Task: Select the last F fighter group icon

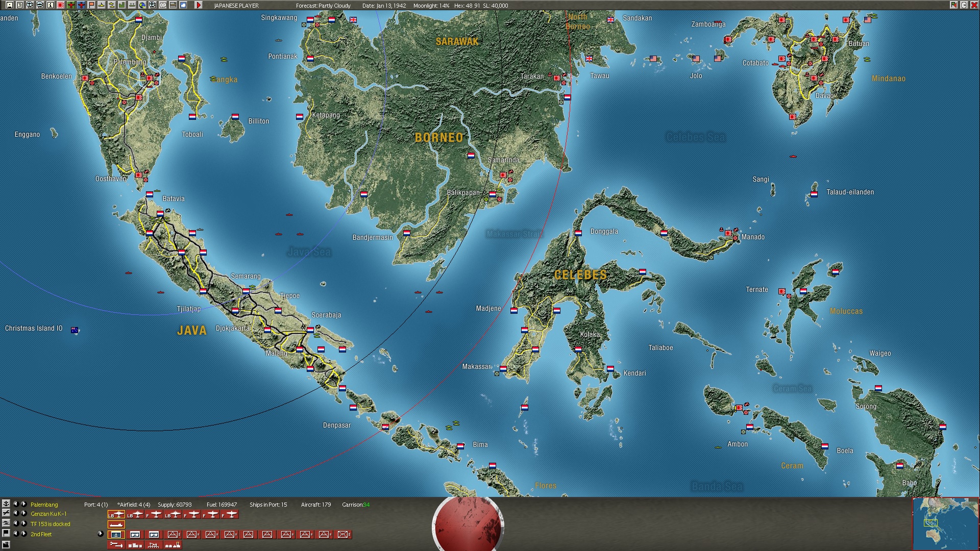Action: (x=229, y=514)
